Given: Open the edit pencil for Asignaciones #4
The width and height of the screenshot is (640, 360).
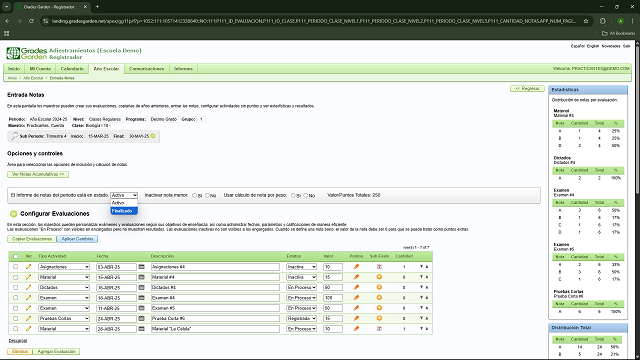Looking at the screenshot, I should [x=28, y=267].
